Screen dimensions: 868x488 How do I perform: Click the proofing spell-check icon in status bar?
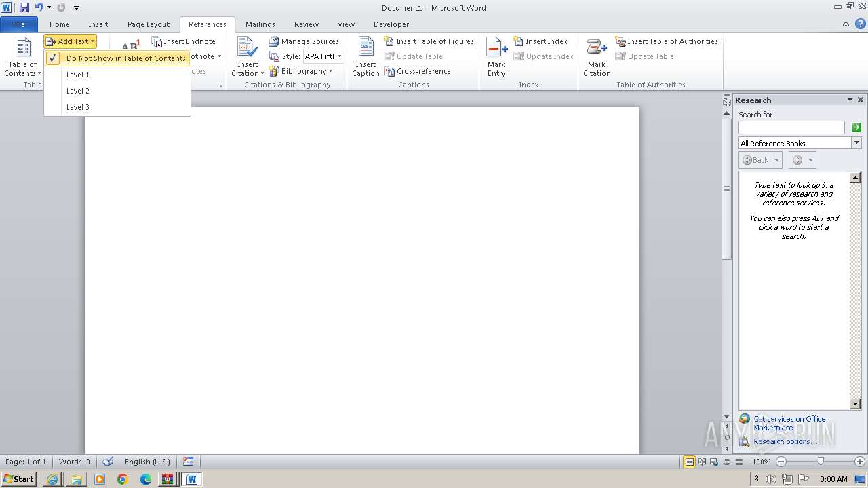click(108, 462)
